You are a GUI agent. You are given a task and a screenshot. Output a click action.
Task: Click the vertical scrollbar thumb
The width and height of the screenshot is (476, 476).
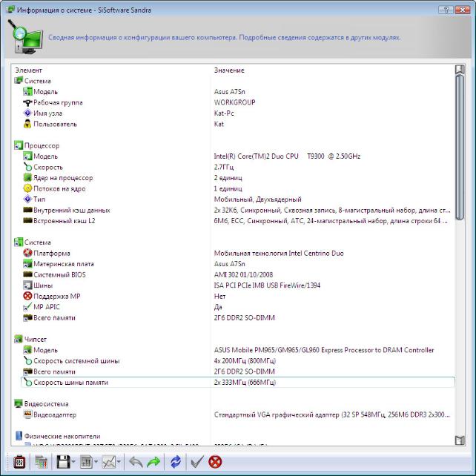coord(460,148)
